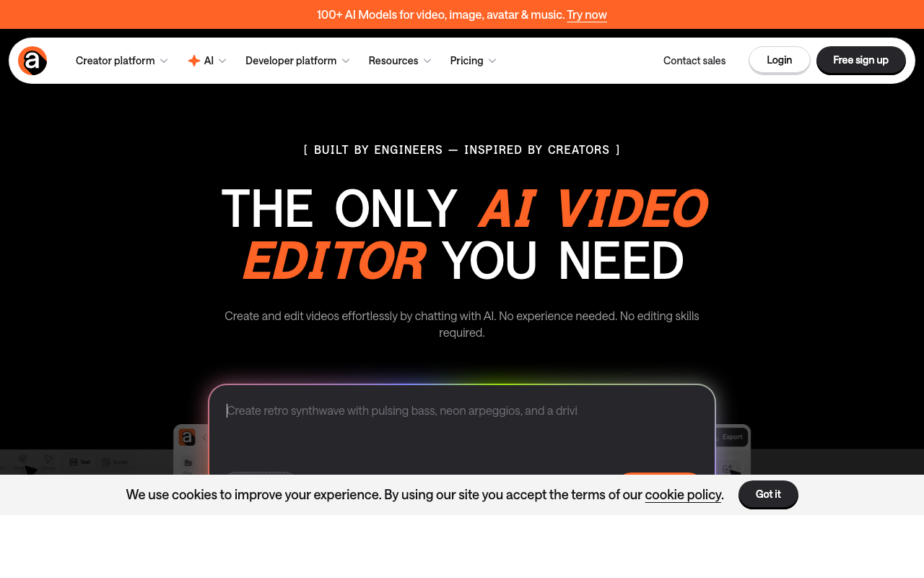Follow the Try now banner link
Viewport: 924px width, 578px height.
click(587, 14)
